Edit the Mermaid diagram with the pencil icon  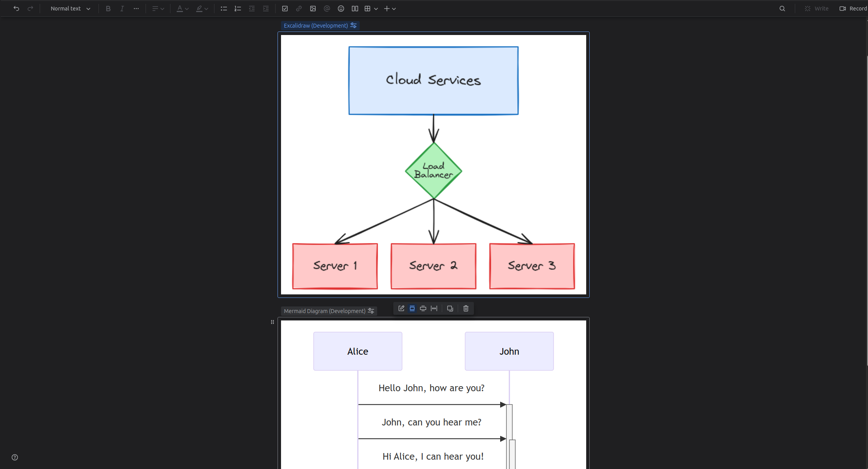401,308
